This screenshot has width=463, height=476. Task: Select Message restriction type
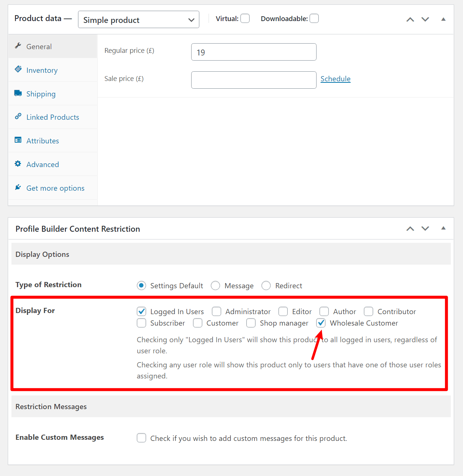coord(216,286)
